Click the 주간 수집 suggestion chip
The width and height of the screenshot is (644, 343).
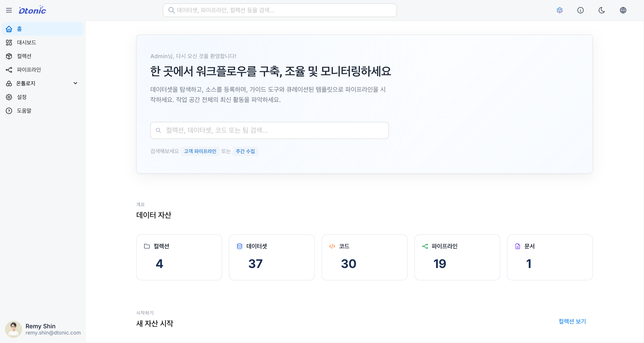pyautogui.click(x=245, y=151)
